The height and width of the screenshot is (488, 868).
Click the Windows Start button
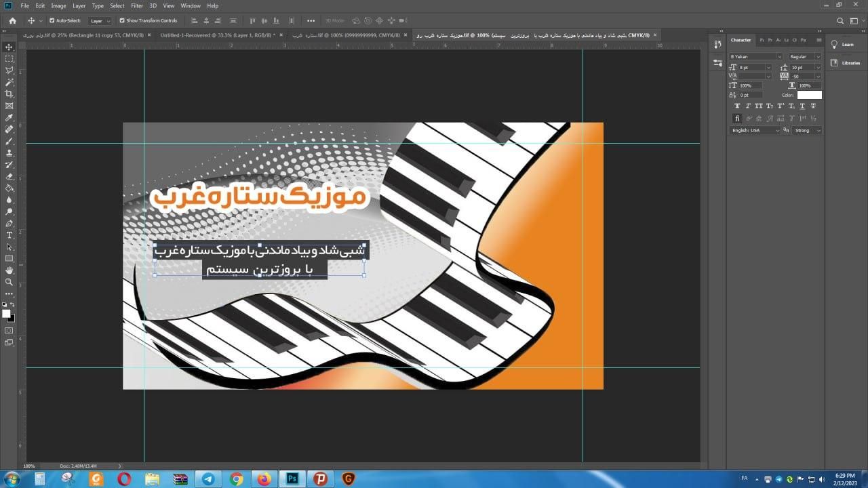coord(12,479)
